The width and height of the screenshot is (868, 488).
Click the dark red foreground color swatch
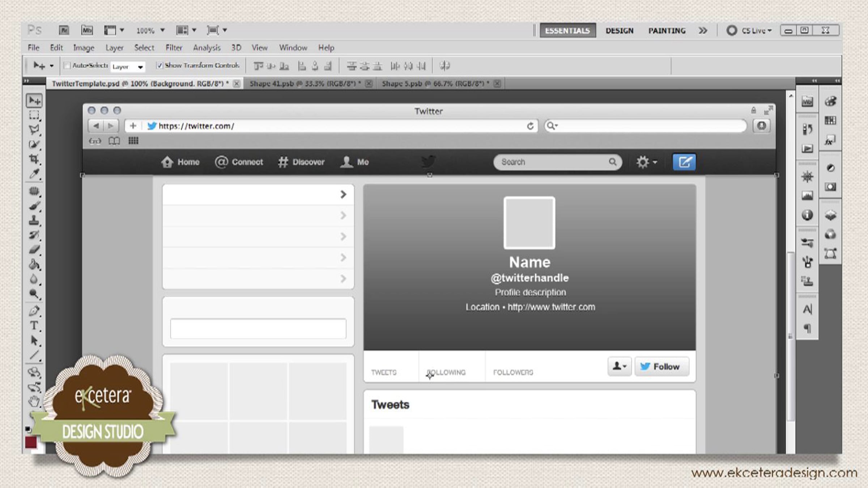tap(31, 442)
